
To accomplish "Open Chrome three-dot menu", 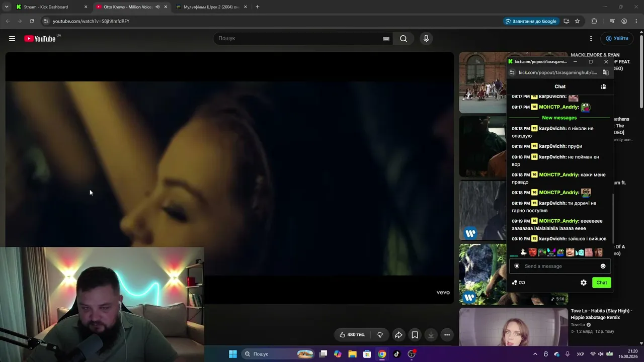I will point(636,21).
